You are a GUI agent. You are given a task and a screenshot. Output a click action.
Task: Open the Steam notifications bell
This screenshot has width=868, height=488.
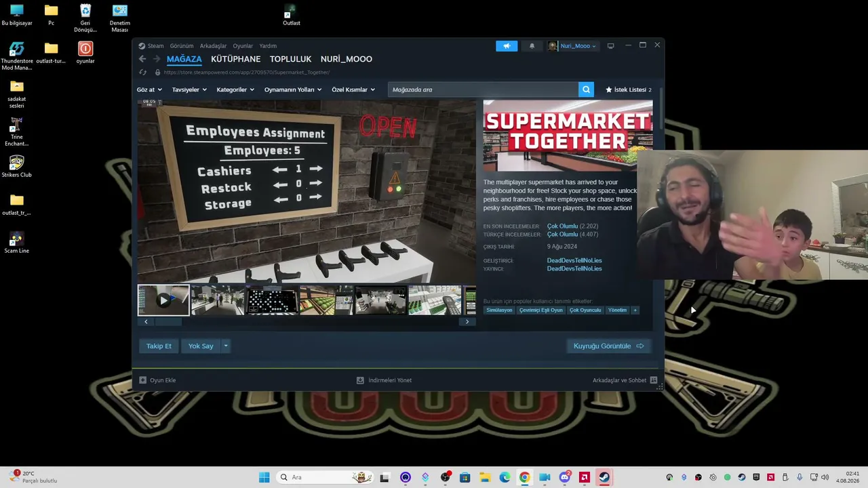coord(532,46)
